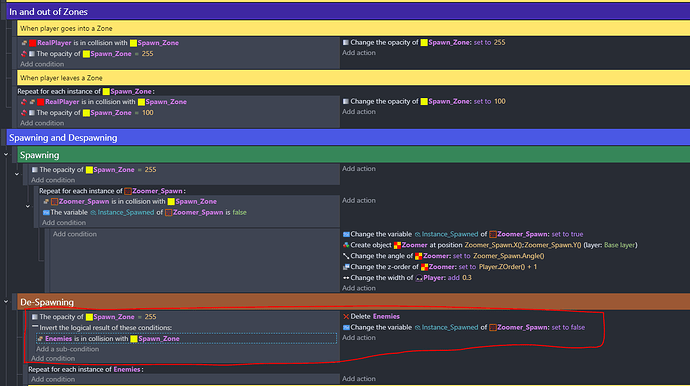Click the Zoomer_Spawn icon in Repeat for each header
This screenshot has height=386, width=690.
tap(128, 191)
